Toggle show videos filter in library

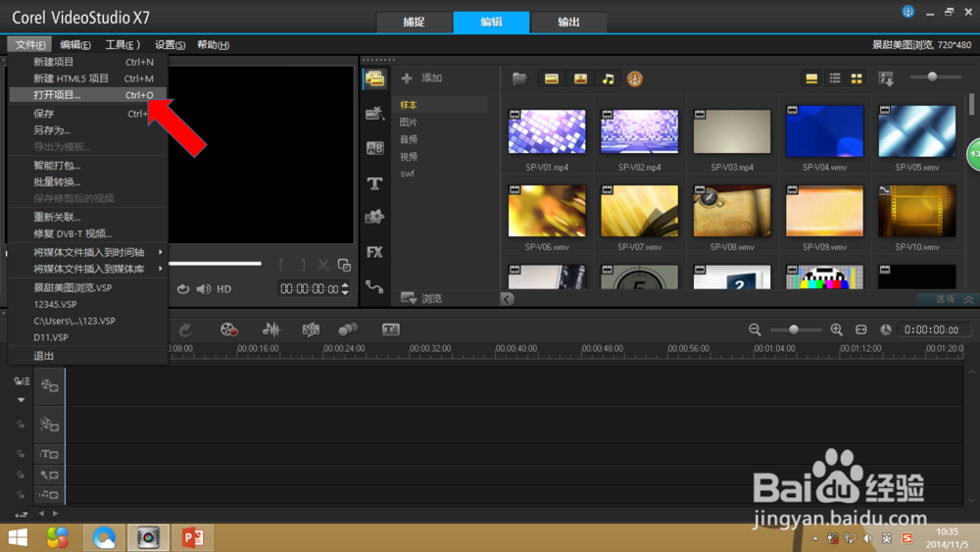[x=551, y=78]
